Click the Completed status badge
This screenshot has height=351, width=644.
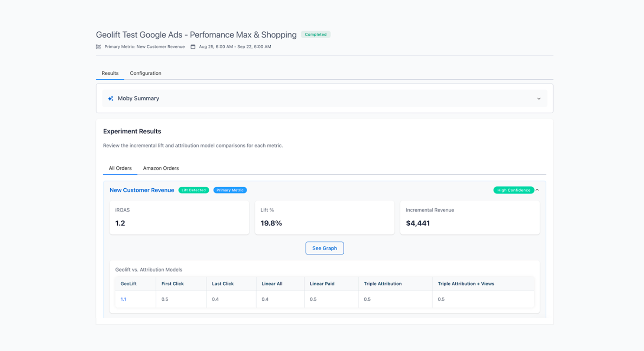point(316,35)
